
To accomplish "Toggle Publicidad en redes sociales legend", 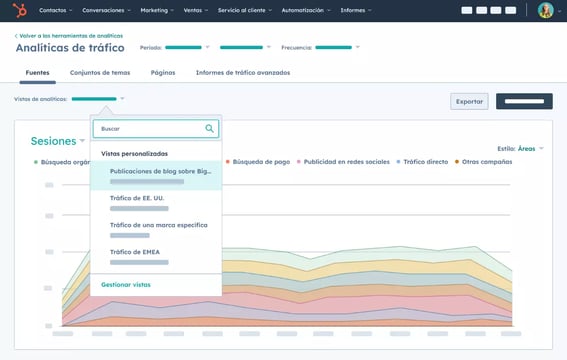I will 343,162.
